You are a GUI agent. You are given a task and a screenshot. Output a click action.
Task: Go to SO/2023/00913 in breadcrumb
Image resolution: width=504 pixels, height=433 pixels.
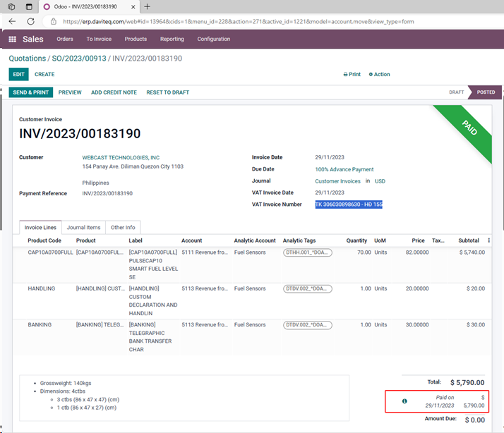coord(79,59)
